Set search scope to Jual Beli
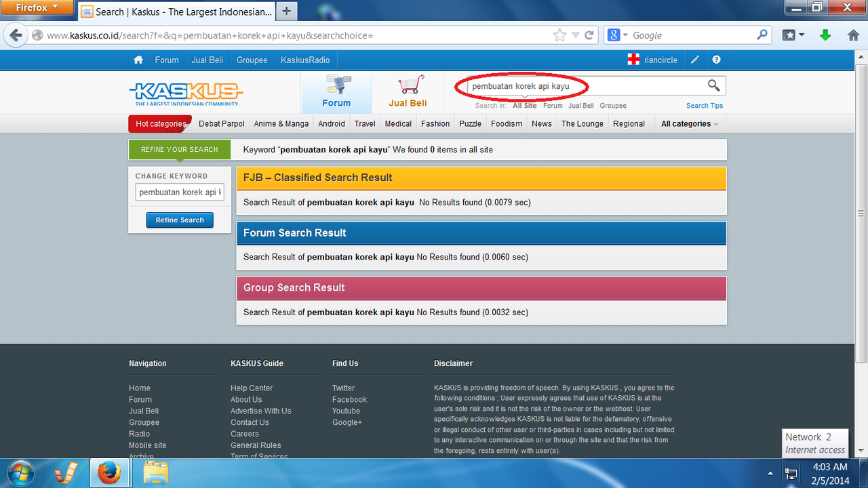Viewport: 868px width, 488px height. (581, 106)
